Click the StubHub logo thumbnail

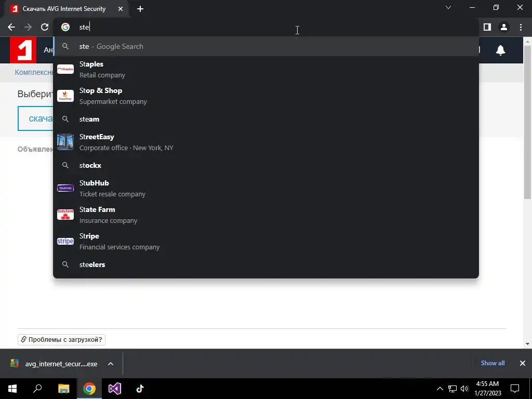(x=65, y=188)
